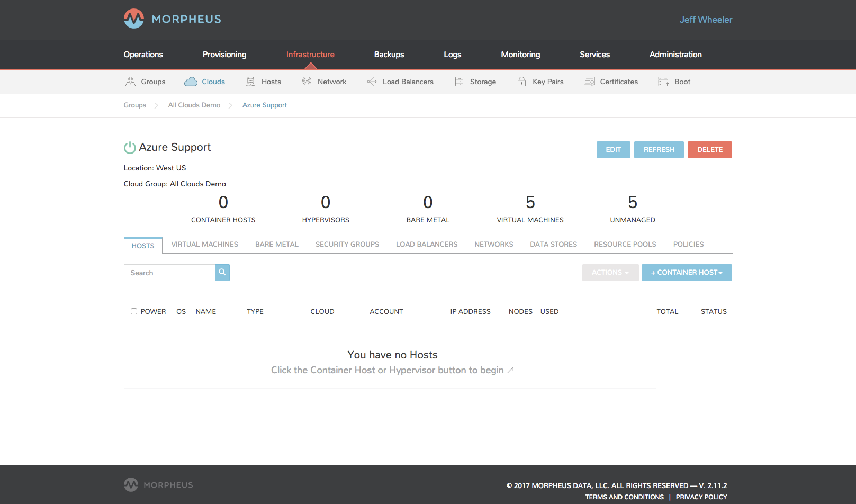Open the Administration menu
Viewport: 856px width, 504px height.
[x=676, y=55]
